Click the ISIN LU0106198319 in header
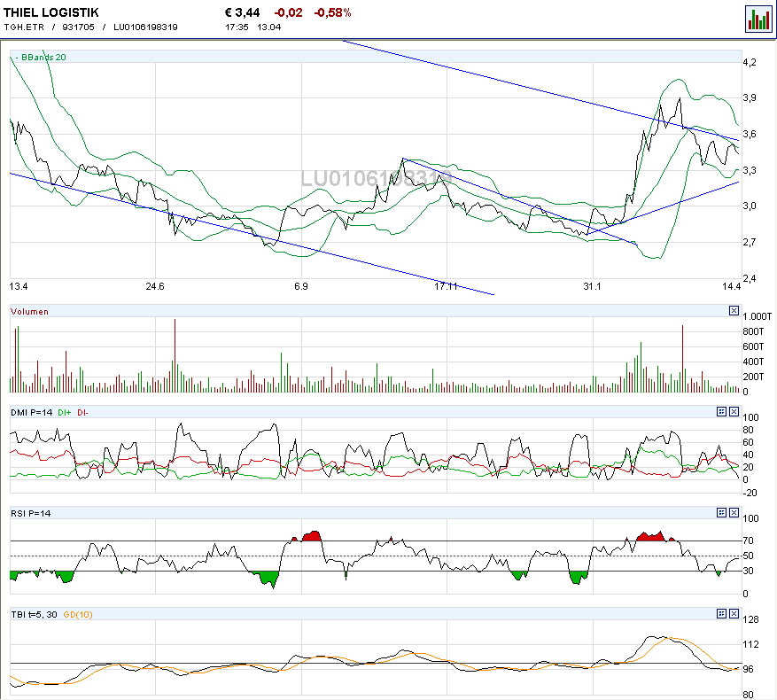 coord(145,27)
